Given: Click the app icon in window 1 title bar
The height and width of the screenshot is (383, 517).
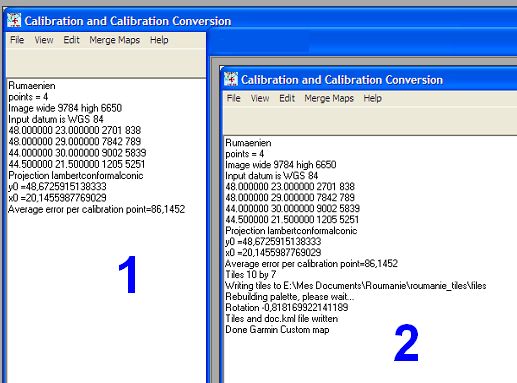Looking at the screenshot, I should (x=14, y=20).
